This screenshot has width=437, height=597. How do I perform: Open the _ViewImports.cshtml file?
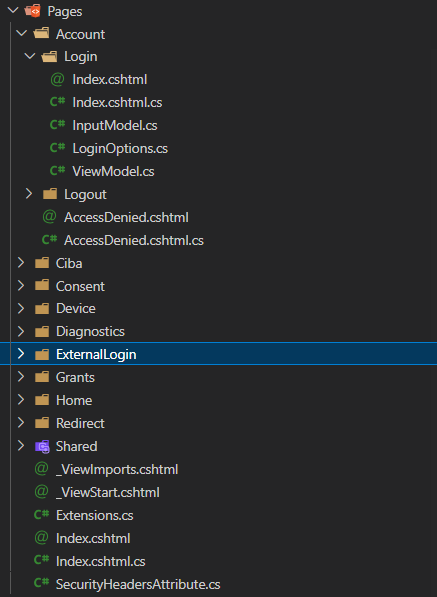pyautogui.click(x=117, y=469)
